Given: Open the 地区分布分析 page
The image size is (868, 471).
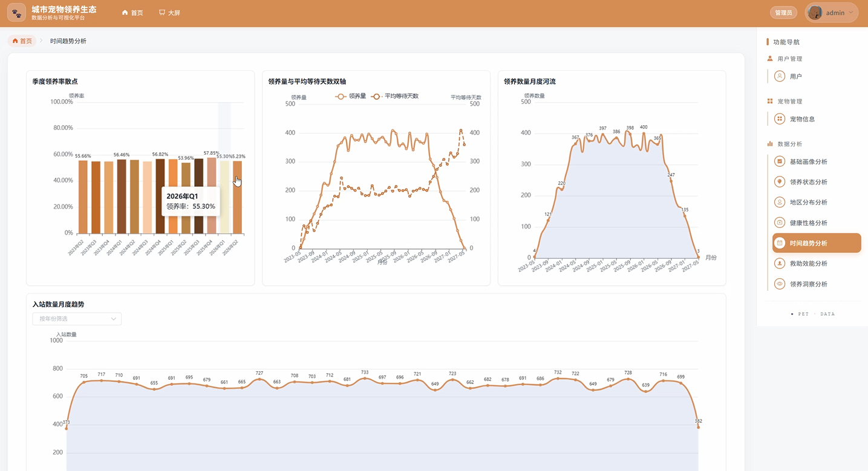Looking at the screenshot, I should click(x=817, y=203).
